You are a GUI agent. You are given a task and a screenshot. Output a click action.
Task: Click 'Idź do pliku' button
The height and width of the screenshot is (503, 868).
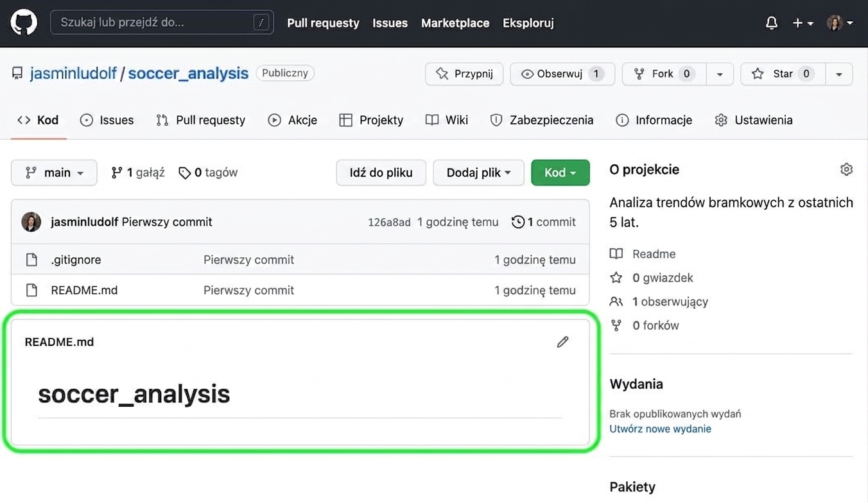(x=381, y=173)
